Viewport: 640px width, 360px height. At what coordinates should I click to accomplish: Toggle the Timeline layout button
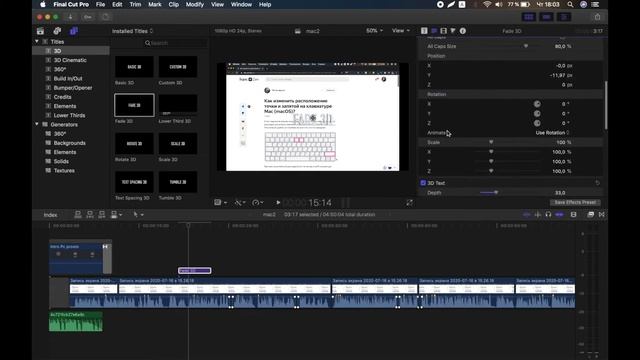tap(547, 17)
